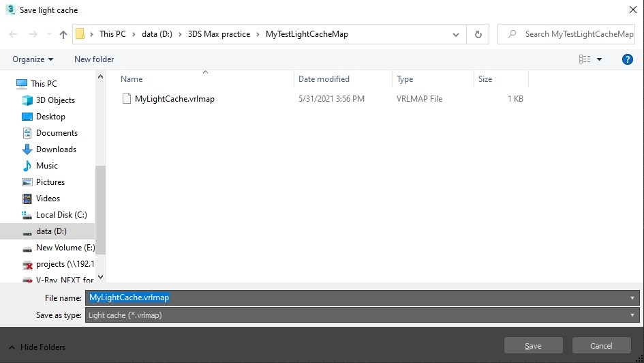
Task: Open the address bar previous locations dropdown
Action: (x=455, y=35)
